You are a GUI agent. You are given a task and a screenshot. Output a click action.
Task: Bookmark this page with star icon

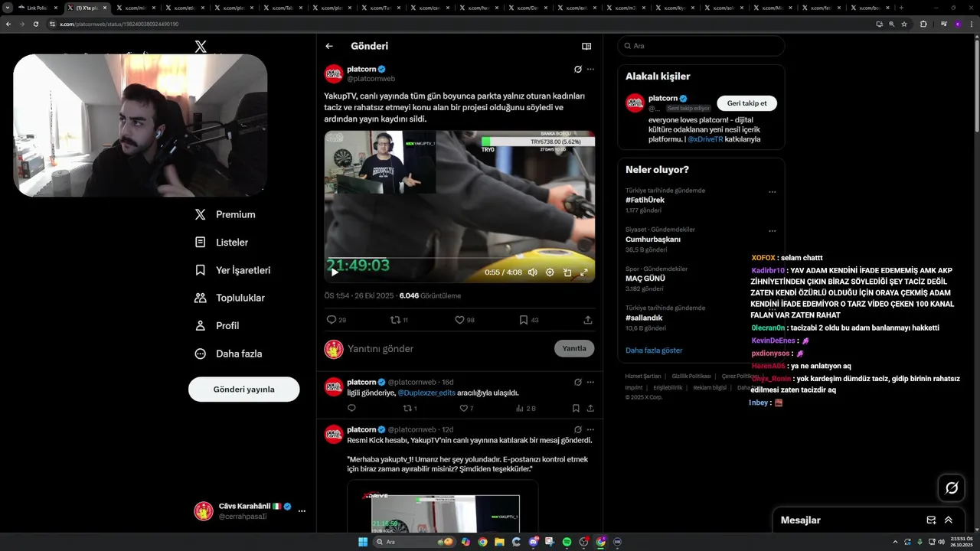coord(904,24)
